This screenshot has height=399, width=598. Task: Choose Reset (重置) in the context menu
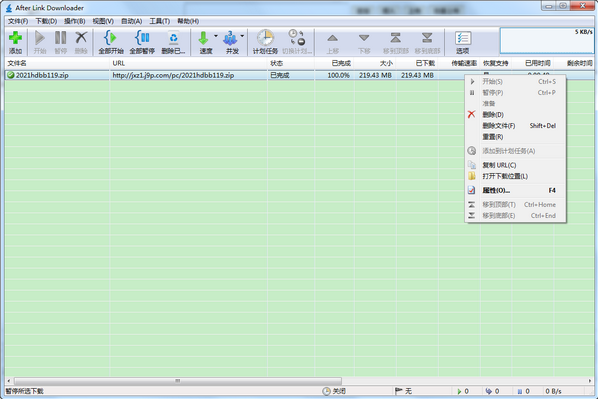point(515,137)
